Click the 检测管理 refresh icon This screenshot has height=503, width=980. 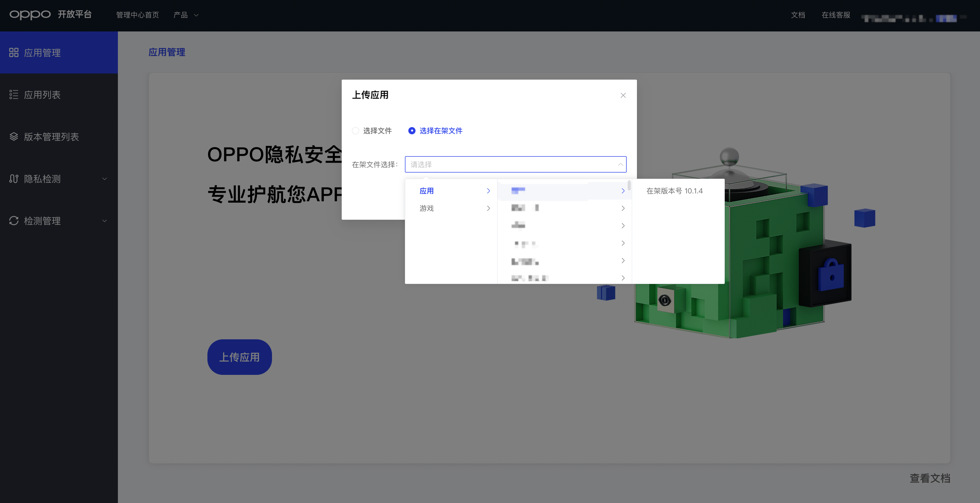coord(14,221)
